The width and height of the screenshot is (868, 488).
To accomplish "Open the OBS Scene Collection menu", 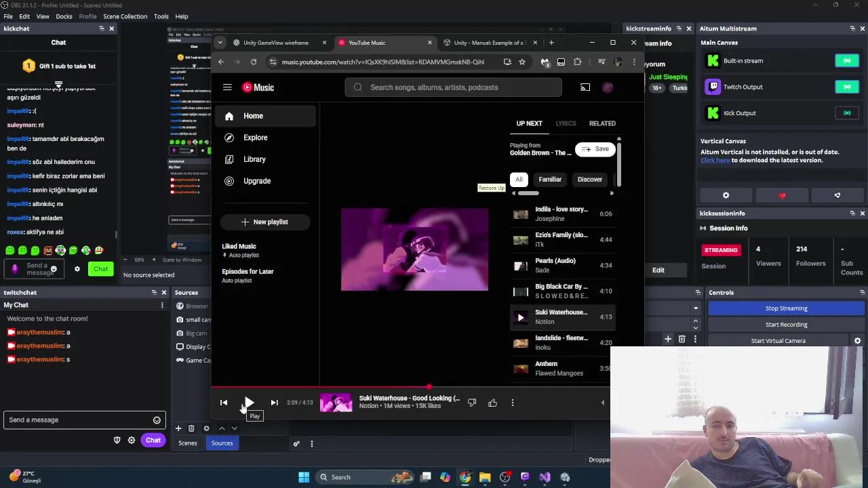I will (125, 16).
